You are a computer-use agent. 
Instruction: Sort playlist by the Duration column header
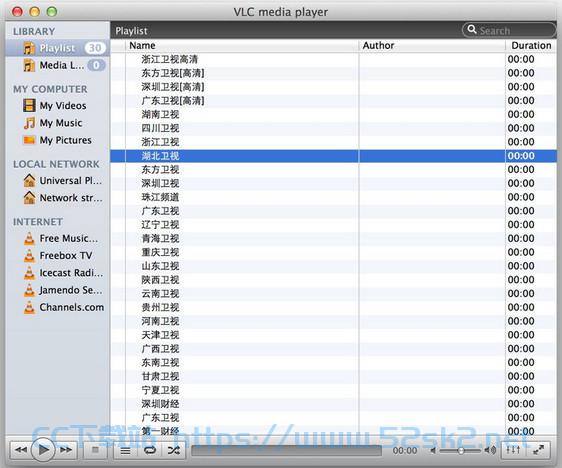click(x=531, y=46)
